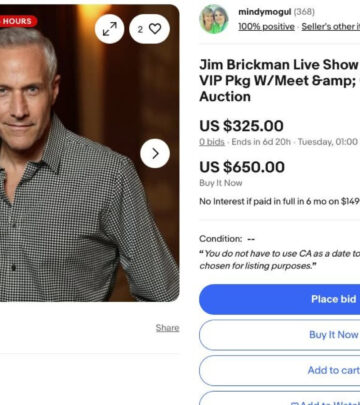Click the red HOURS time-left badge
The height and width of the screenshot is (405, 360).
click(x=18, y=21)
